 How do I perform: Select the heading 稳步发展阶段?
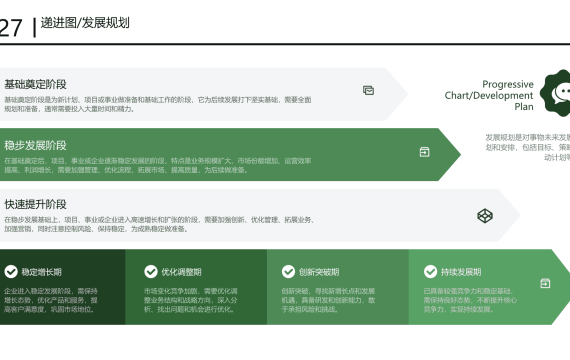pos(35,145)
